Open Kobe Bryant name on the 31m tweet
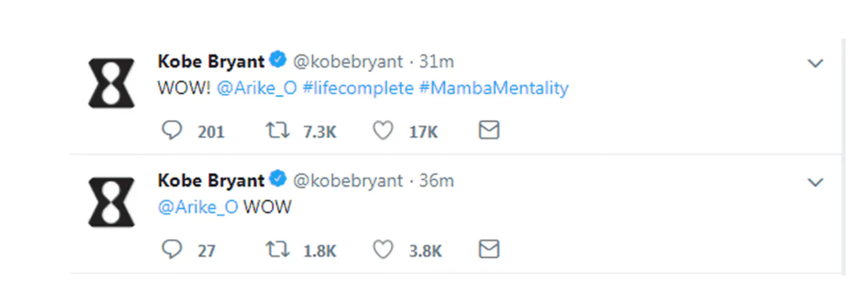 click(211, 62)
